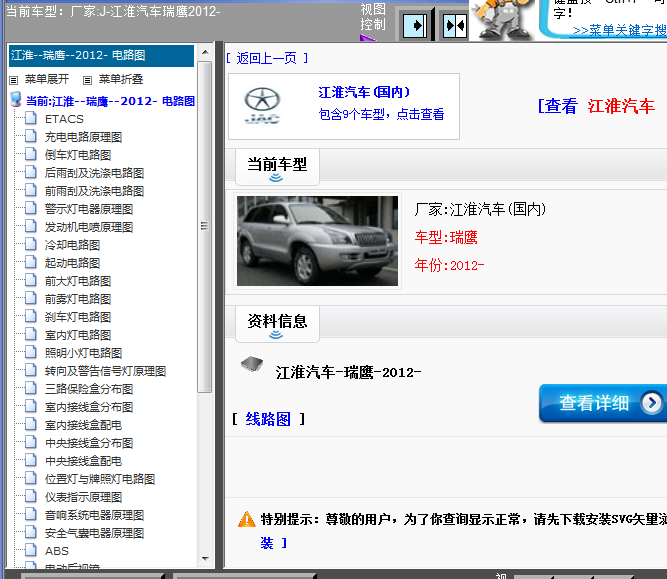The height and width of the screenshot is (579, 667).
Task: Open 三路保险盒分布图
Action: (89, 389)
